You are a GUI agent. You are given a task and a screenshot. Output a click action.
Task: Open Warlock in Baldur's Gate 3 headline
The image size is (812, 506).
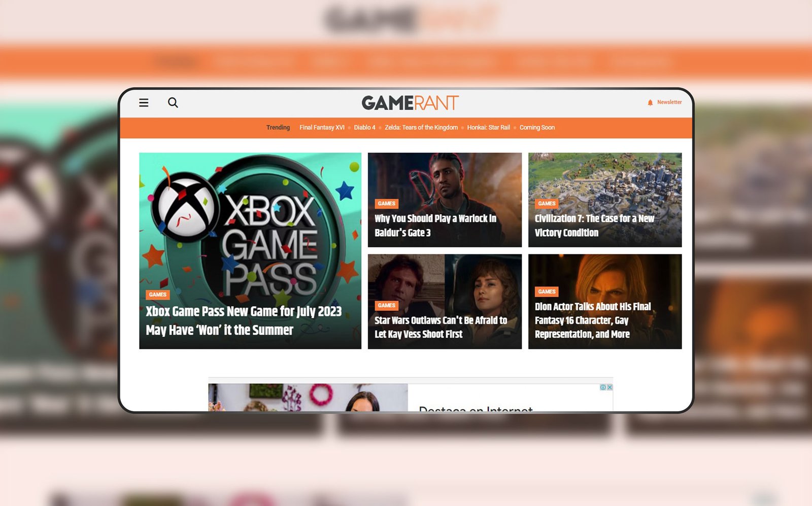435,226
